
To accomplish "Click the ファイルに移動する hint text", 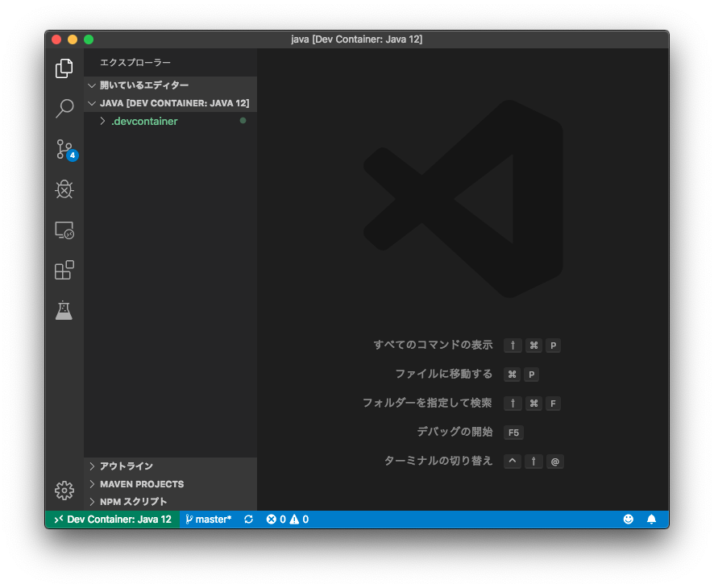I will point(443,374).
